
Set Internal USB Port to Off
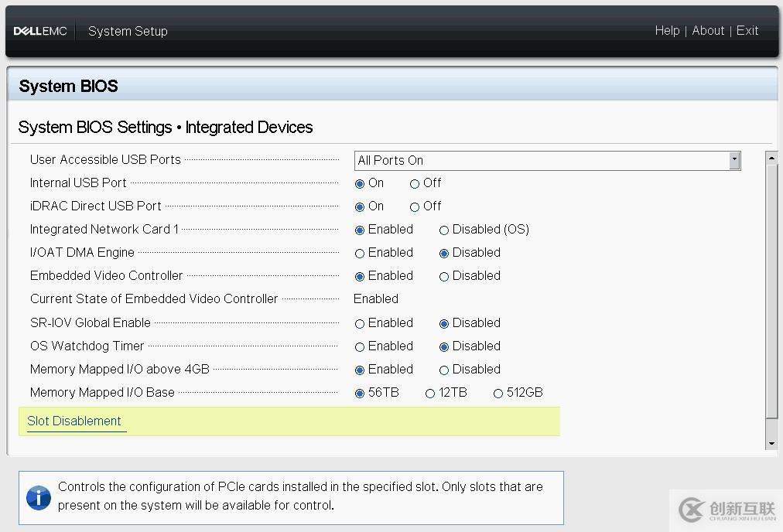pyautogui.click(x=415, y=184)
